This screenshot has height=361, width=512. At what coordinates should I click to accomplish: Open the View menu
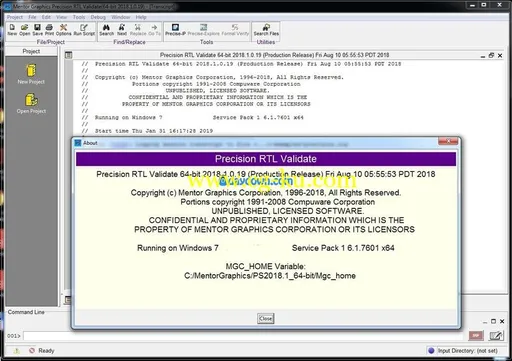[x=61, y=17]
